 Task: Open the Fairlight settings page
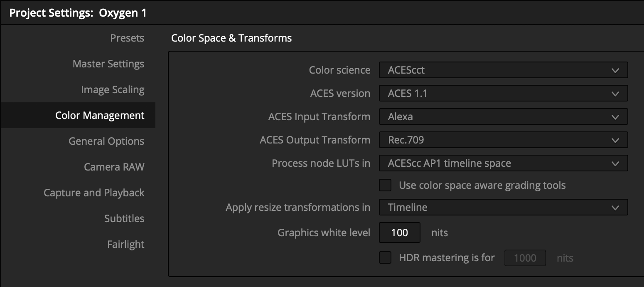click(x=125, y=244)
